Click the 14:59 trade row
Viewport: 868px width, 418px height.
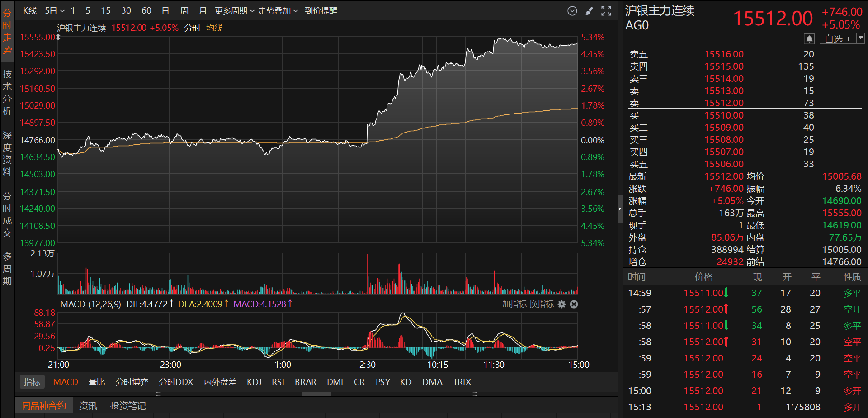coord(745,293)
